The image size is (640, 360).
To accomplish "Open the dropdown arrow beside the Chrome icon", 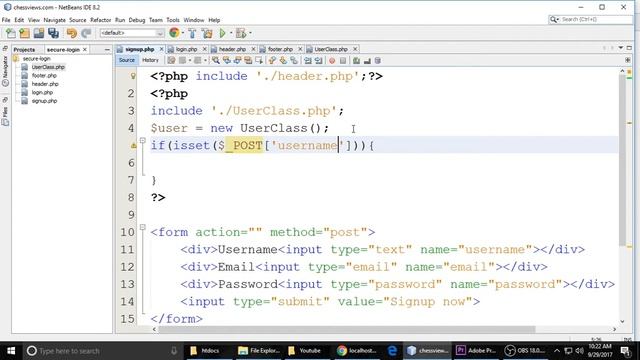I will pos(183,33).
